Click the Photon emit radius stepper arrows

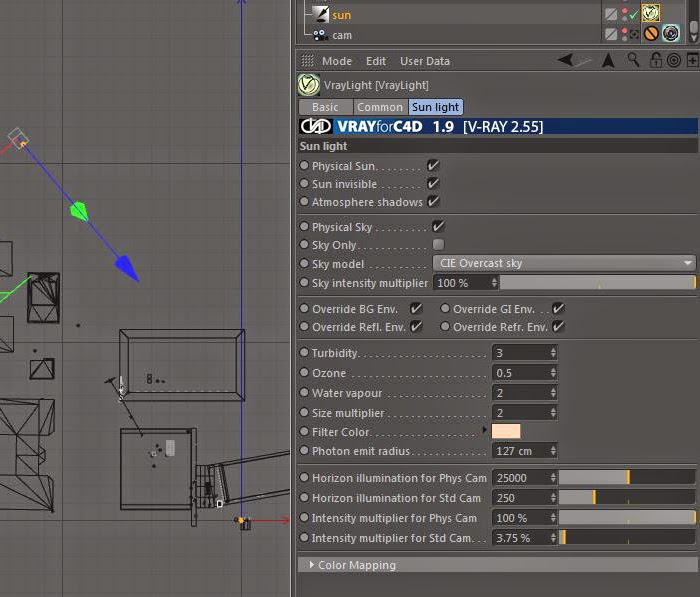coord(554,451)
